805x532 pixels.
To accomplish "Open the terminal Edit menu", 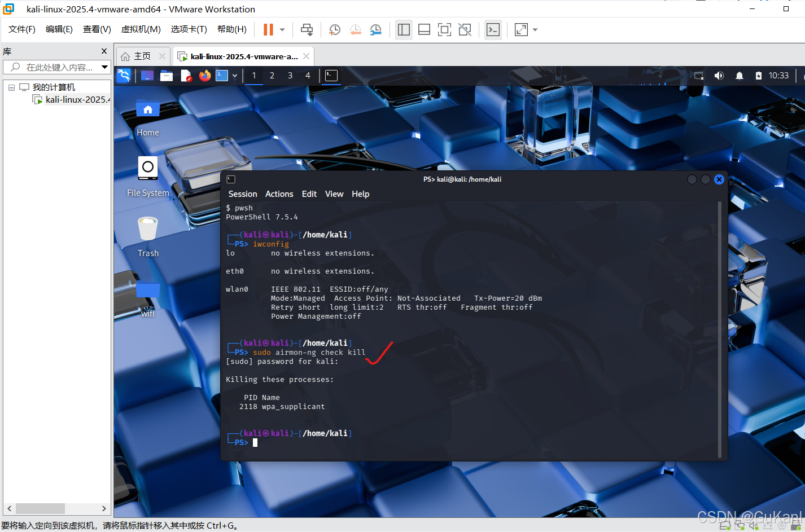I will point(309,194).
